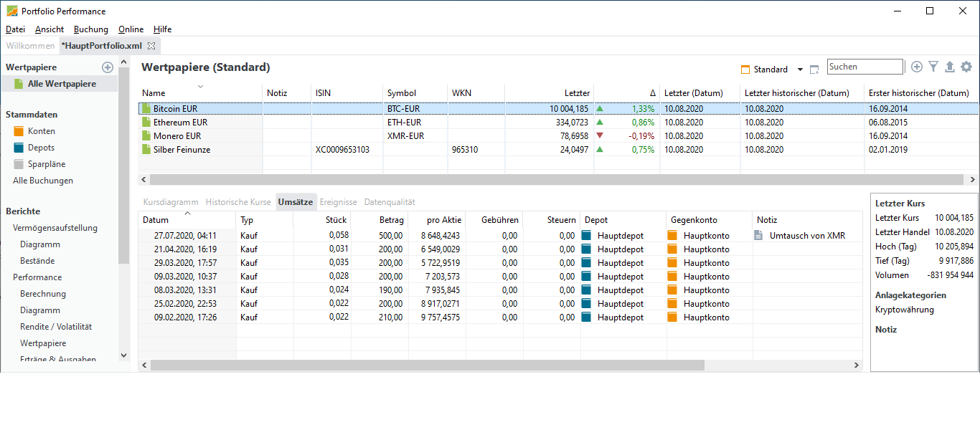Image resolution: width=980 pixels, height=430 pixels.
Task: Switch to the Willkommen tab
Action: tap(30, 46)
